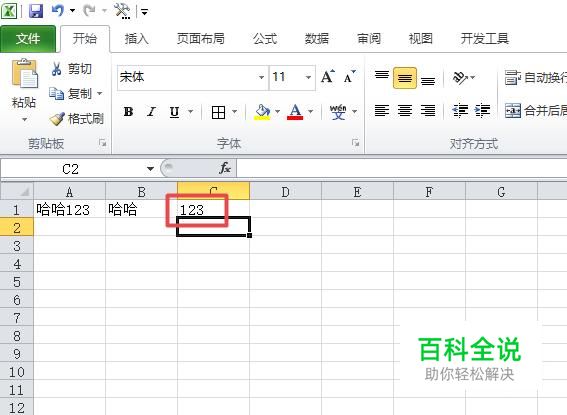Click the 格式刷 format painter button
This screenshot has width=567, height=415.
coord(77,119)
